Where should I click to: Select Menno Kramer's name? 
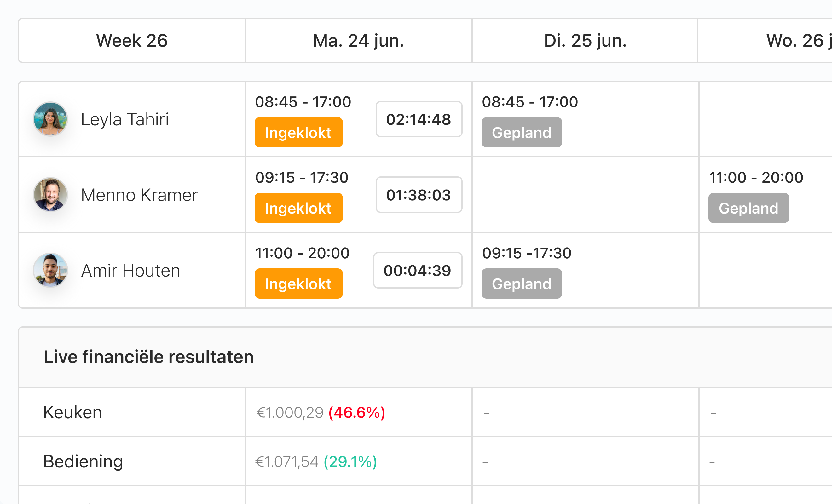[139, 194]
